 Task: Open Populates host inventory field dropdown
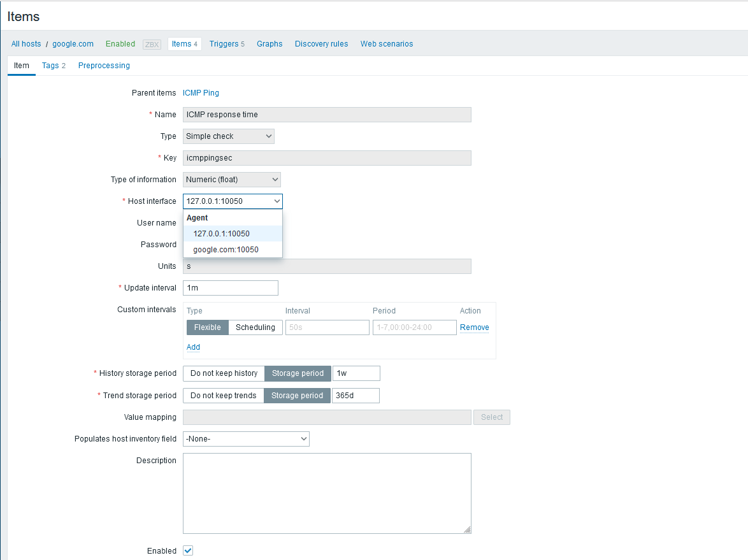click(246, 439)
